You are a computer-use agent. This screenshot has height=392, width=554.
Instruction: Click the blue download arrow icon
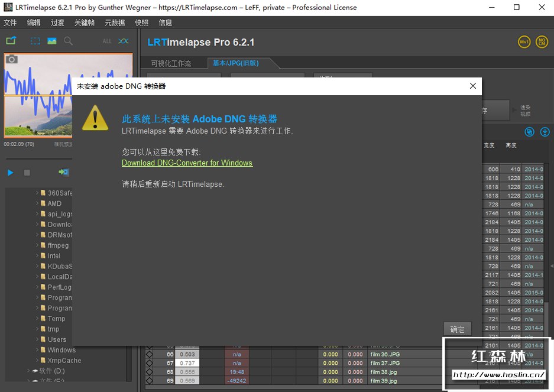(545, 132)
